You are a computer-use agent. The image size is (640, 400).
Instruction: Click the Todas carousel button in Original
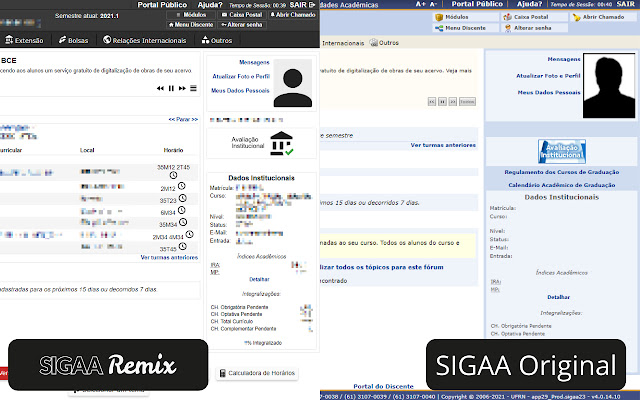(467, 102)
